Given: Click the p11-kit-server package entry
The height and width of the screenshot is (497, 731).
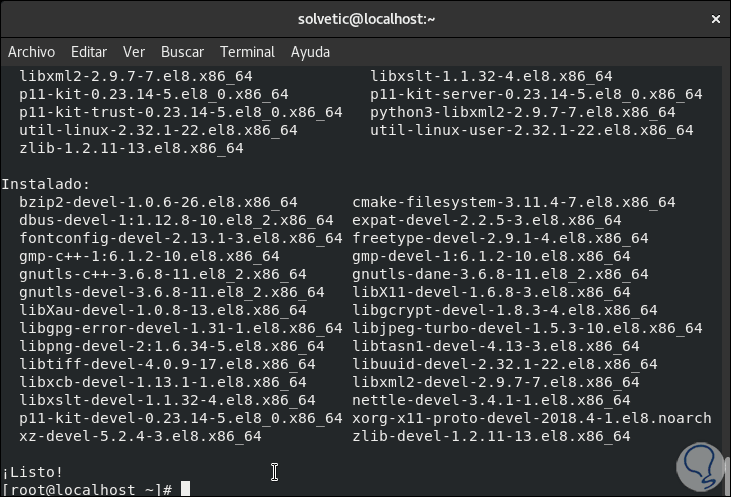Looking at the screenshot, I should (x=536, y=94).
